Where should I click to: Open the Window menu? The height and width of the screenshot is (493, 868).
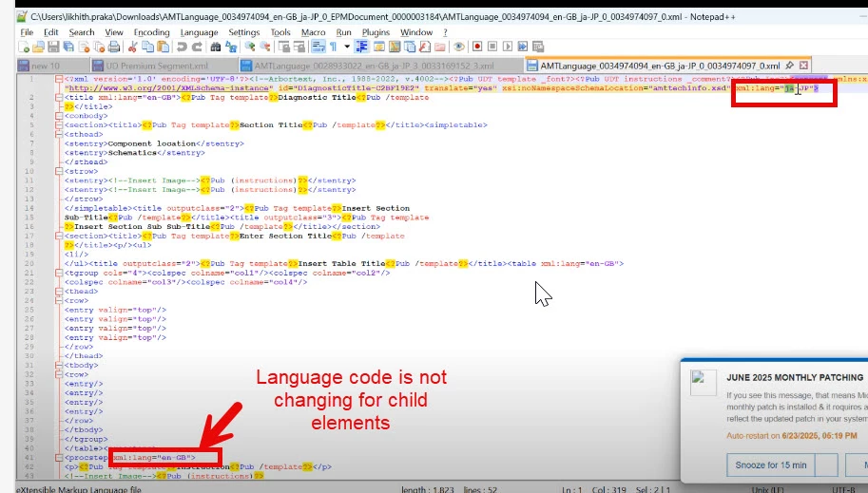point(416,32)
